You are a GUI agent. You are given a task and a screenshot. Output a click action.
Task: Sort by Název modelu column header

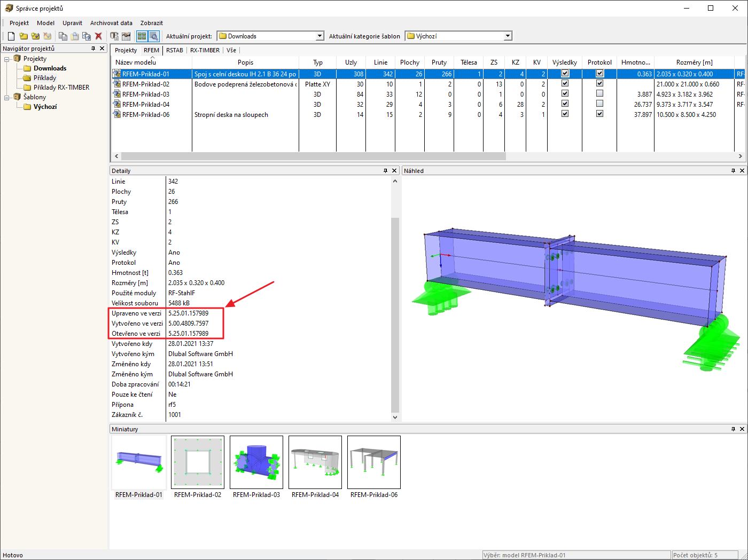pos(152,62)
